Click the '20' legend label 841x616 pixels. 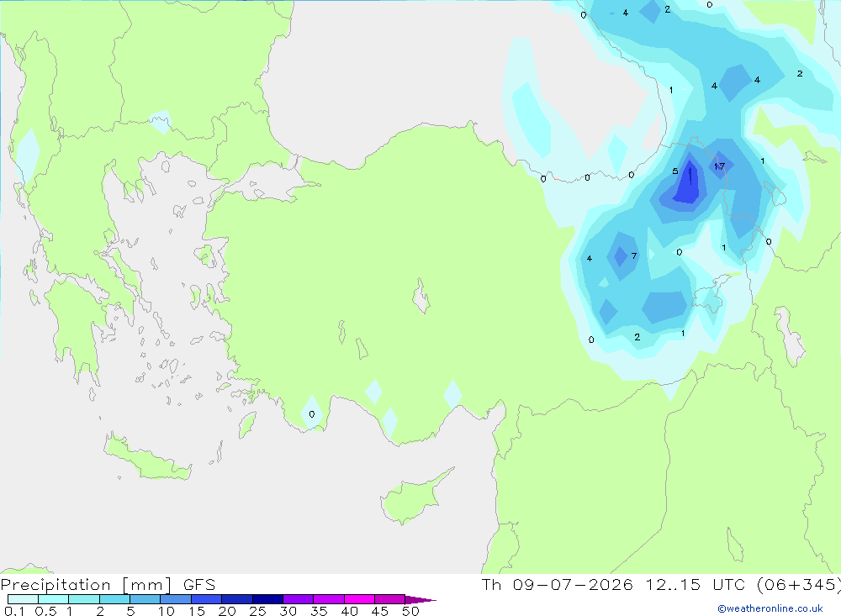[227, 611]
